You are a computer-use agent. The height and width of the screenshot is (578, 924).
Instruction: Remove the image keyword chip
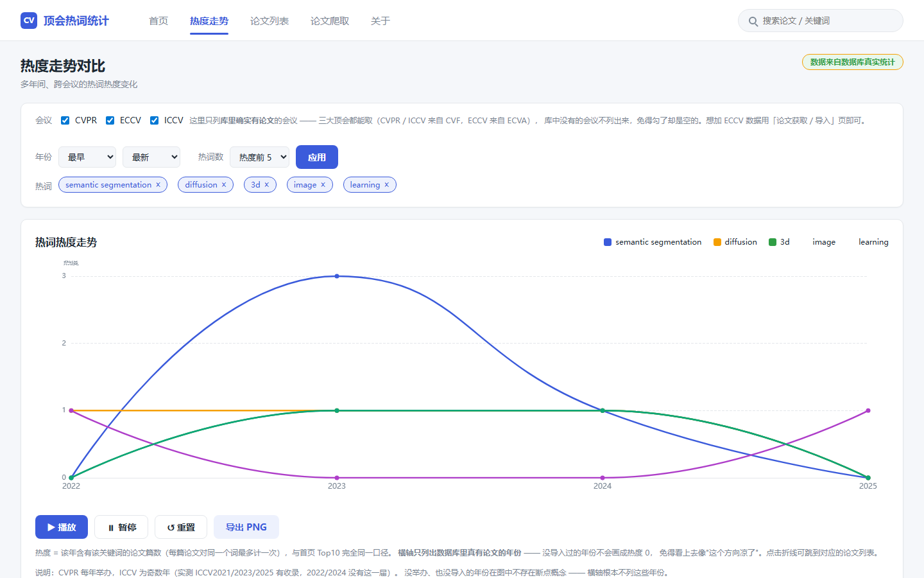click(x=323, y=185)
